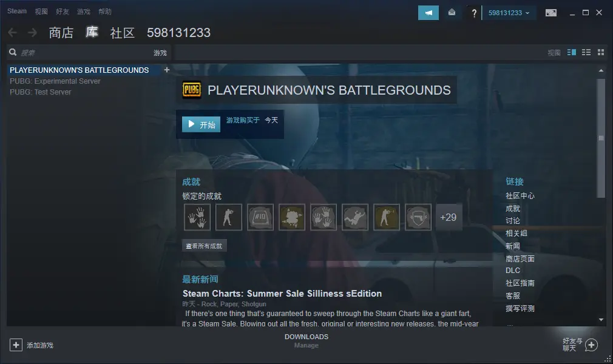Switch to detail view mode
This screenshot has width=613, height=364.
pos(571,53)
